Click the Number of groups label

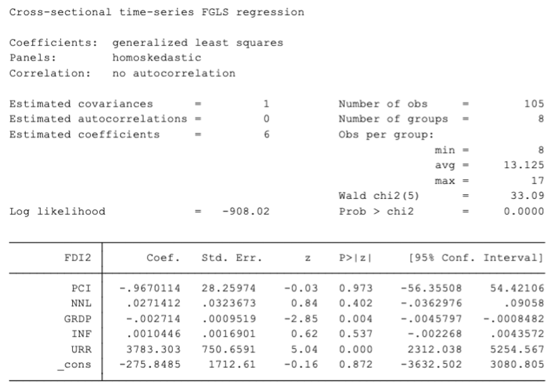pyautogui.click(x=393, y=119)
